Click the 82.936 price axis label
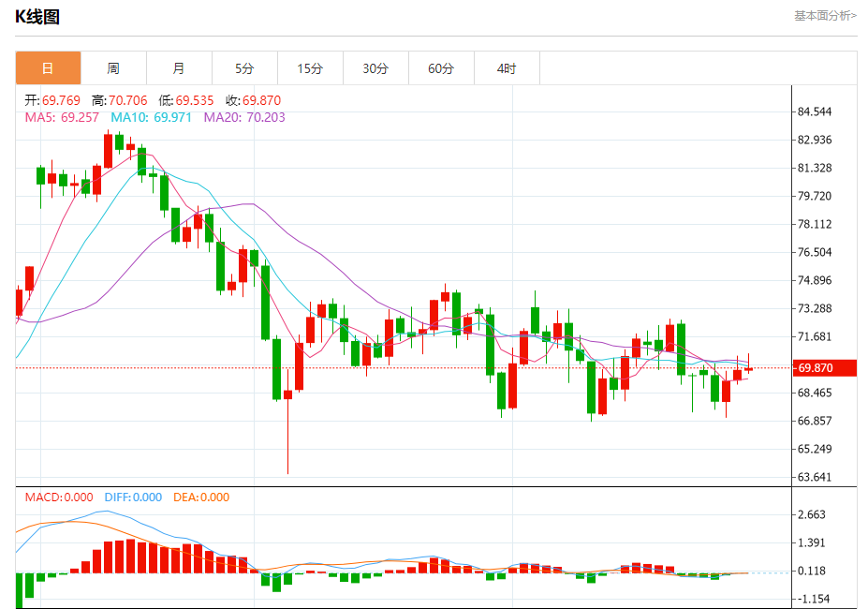Image resolution: width=868 pixels, height=609 pixels. click(x=815, y=140)
